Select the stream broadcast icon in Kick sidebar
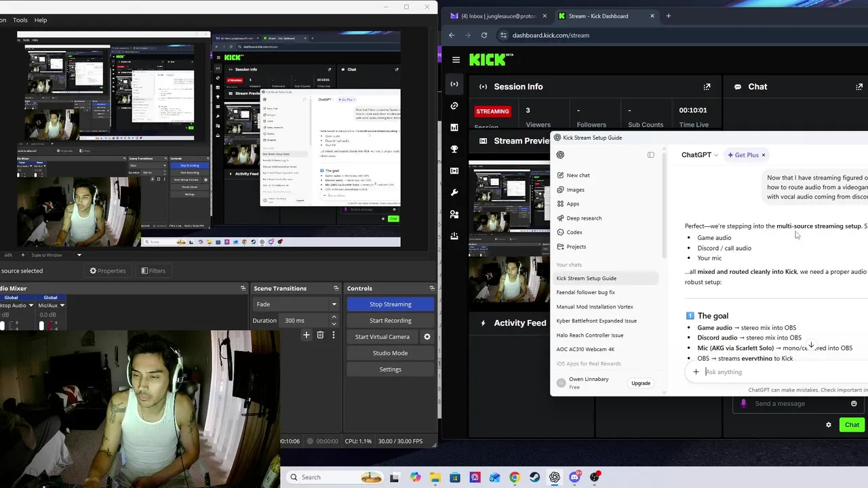This screenshot has width=868, height=488. (454, 84)
